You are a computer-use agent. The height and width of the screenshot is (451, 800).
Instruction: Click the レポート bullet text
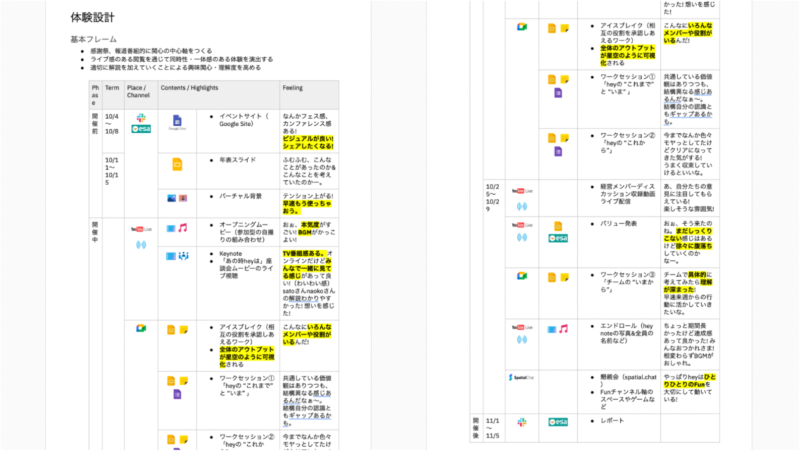612,420
